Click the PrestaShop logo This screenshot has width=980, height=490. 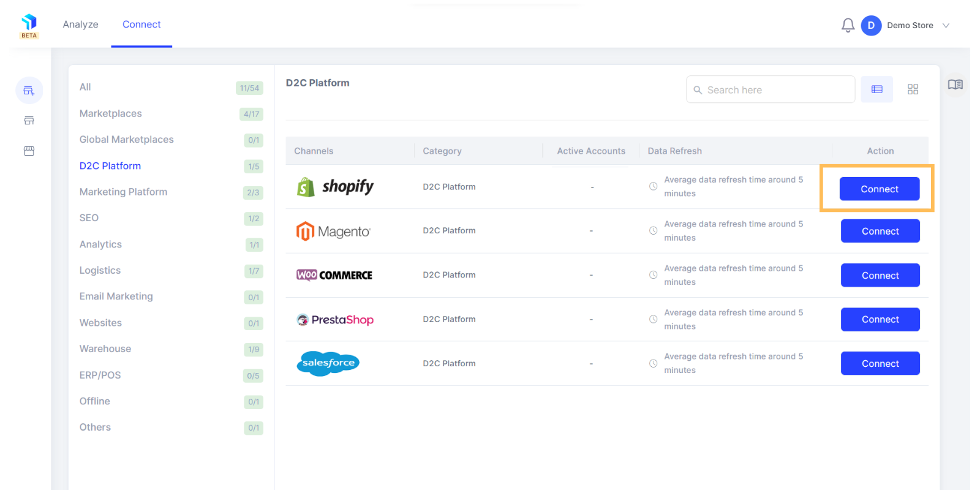[335, 319]
